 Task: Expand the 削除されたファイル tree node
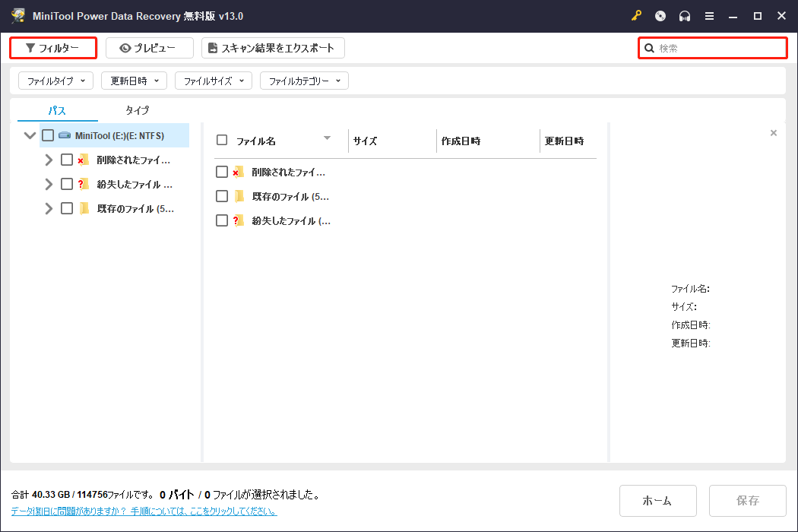click(49, 160)
